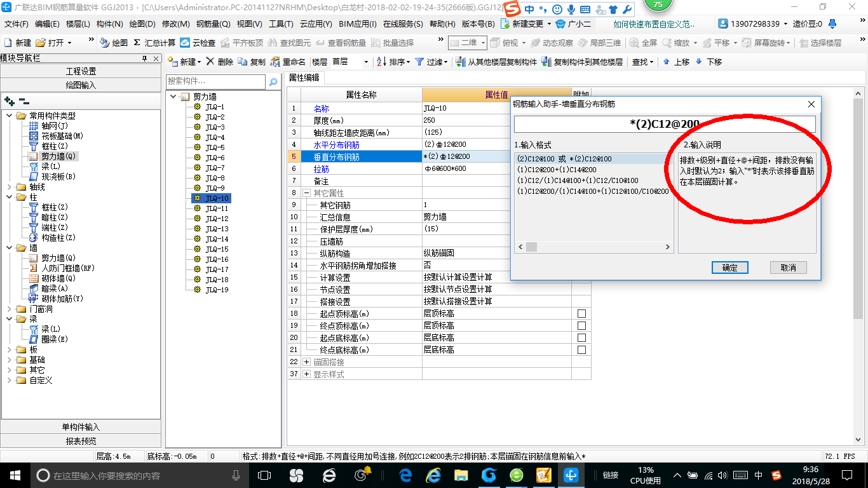Image resolution: width=868 pixels, height=488 pixels.
Task: Click the 新建 new file toolbar icon
Action: (x=18, y=43)
